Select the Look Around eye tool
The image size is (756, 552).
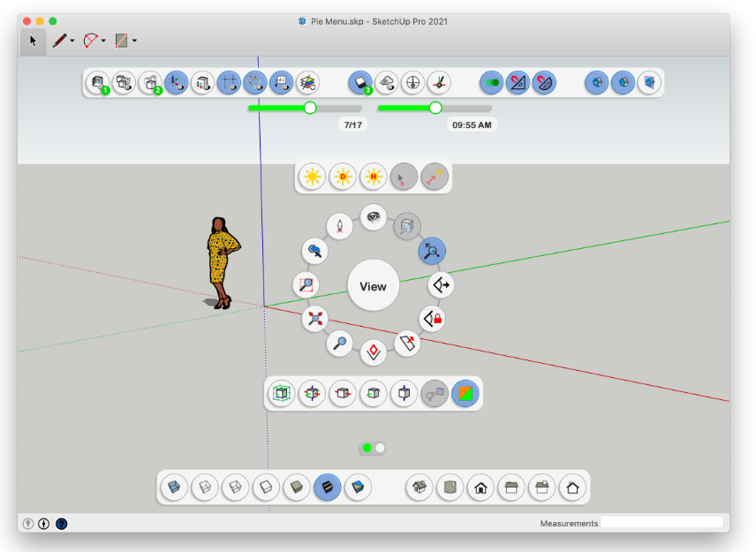pos(374,217)
